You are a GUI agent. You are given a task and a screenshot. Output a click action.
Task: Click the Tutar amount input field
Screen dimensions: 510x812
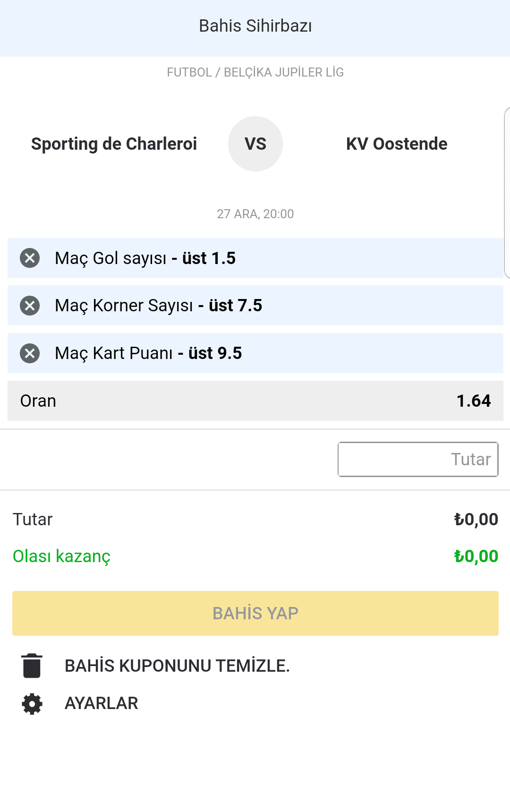[418, 459]
